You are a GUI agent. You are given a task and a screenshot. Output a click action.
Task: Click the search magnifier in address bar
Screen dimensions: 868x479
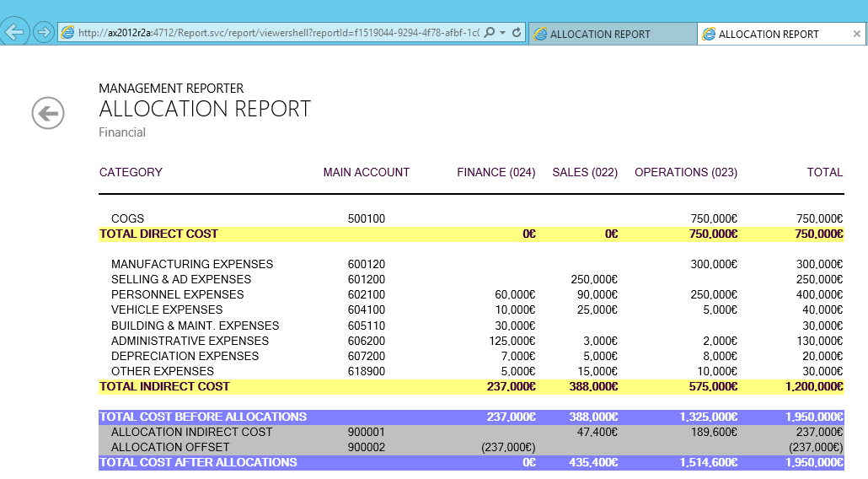point(490,33)
